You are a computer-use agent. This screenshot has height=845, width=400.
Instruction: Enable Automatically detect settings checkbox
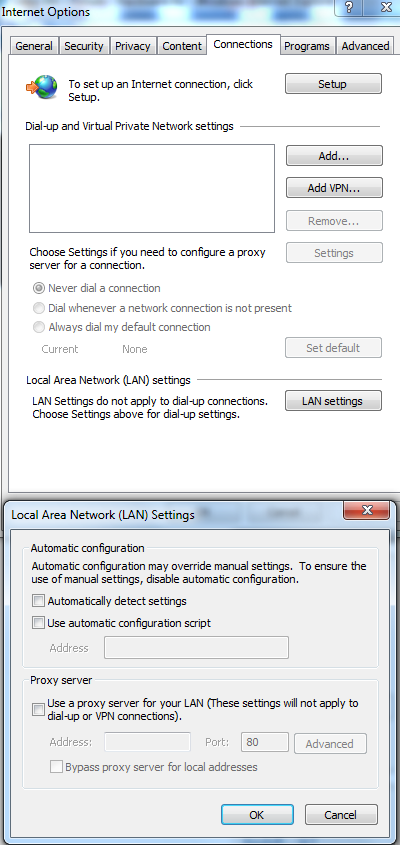point(38,600)
